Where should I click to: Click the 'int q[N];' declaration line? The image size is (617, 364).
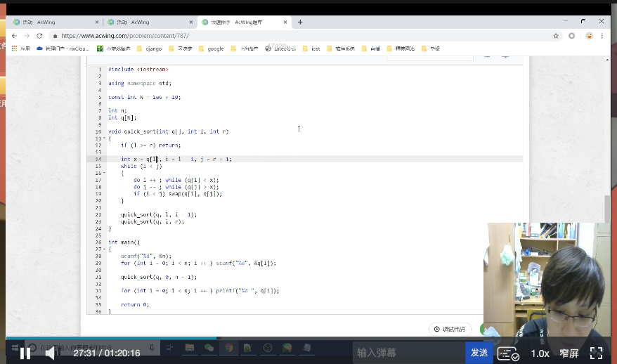pos(122,117)
